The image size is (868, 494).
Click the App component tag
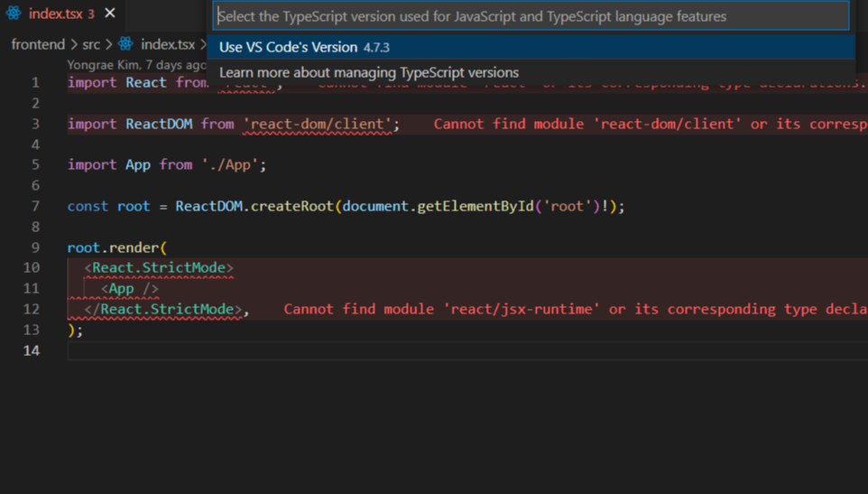point(130,289)
